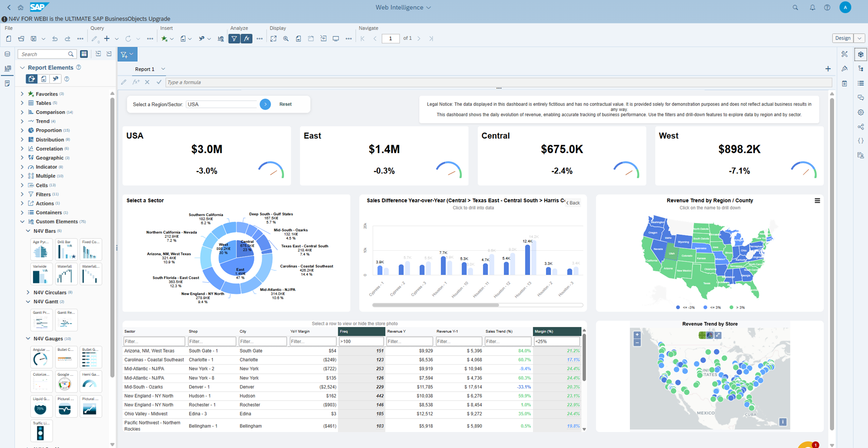Toggle the formula bar fx icon
The width and height of the screenshot is (868, 448).
[247, 38]
